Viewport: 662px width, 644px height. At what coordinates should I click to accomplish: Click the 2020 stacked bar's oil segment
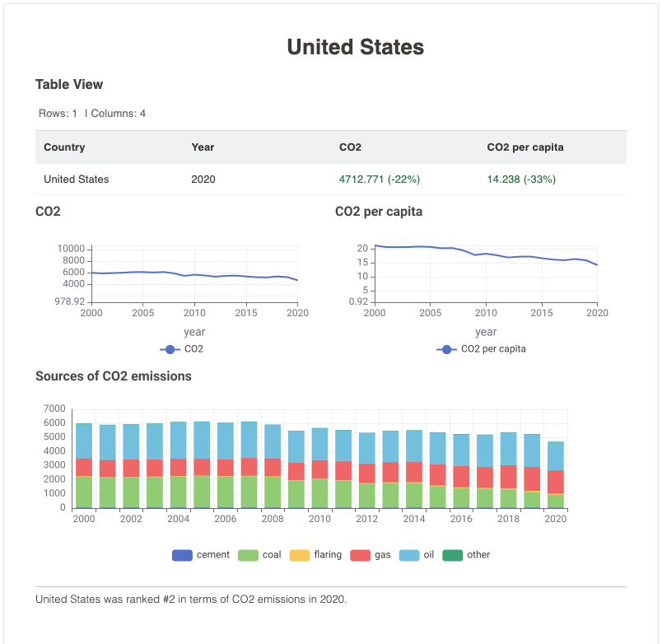(x=556, y=456)
